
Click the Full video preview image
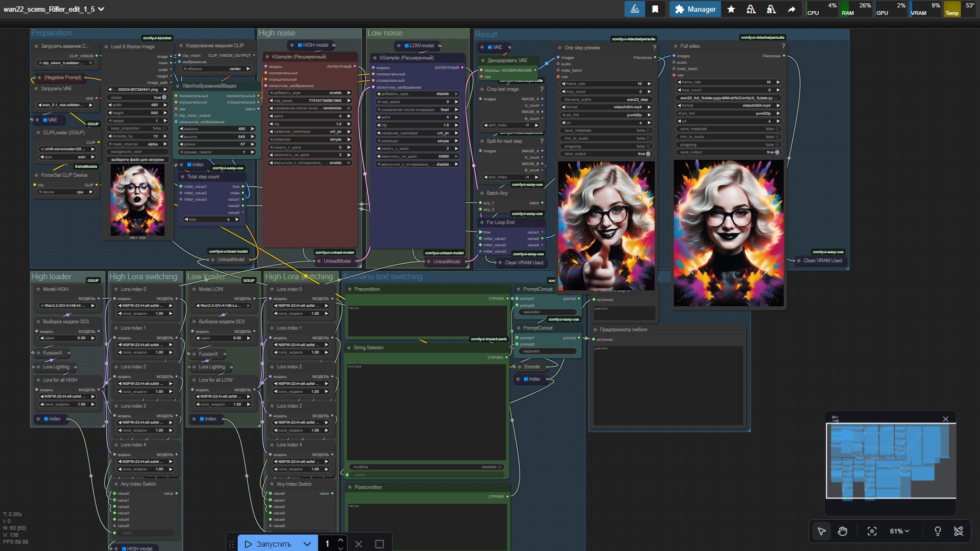[x=729, y=233]
